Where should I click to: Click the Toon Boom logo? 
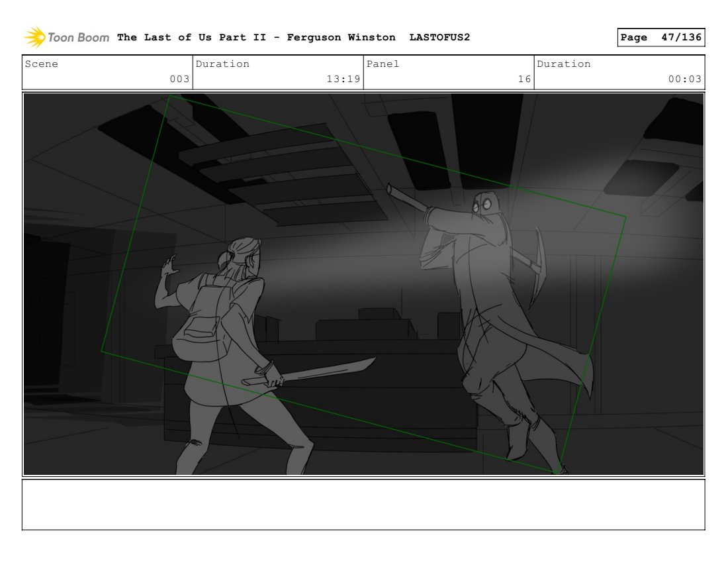pyautogui.click(x=67, y=37)
